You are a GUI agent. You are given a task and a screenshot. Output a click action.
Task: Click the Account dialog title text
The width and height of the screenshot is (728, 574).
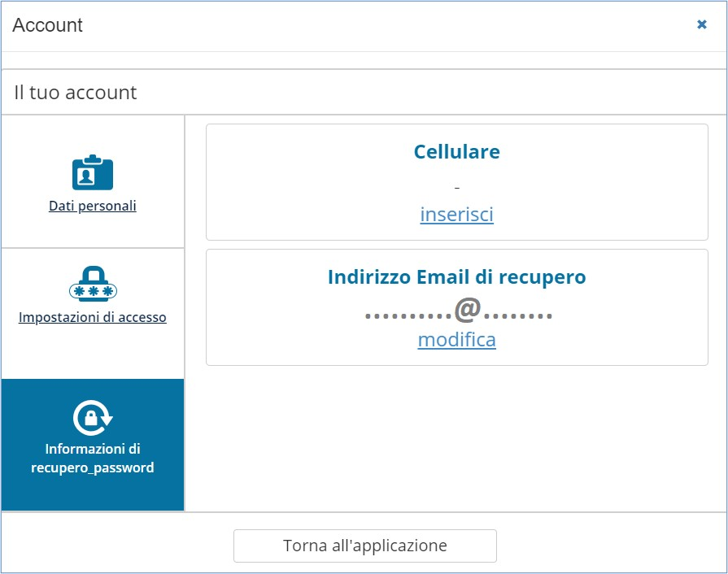(48, 25)
